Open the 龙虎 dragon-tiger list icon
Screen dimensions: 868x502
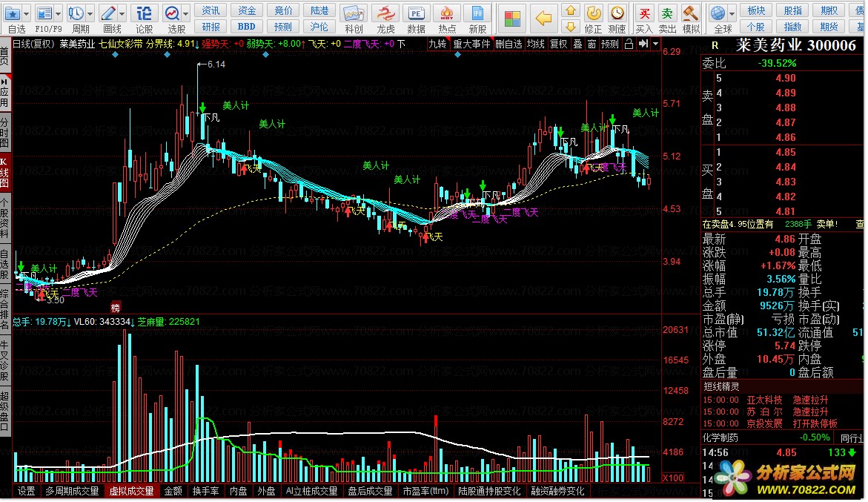click(385, 14)
